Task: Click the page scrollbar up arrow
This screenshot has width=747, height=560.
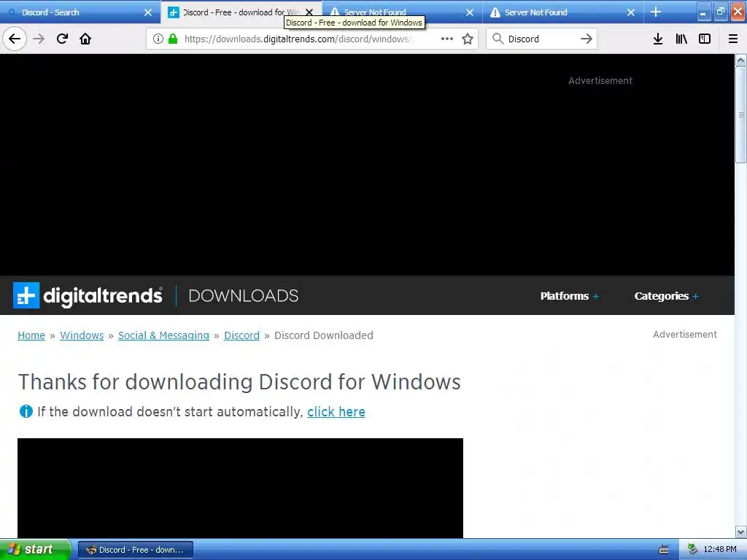Action: [x=741, y=60]
